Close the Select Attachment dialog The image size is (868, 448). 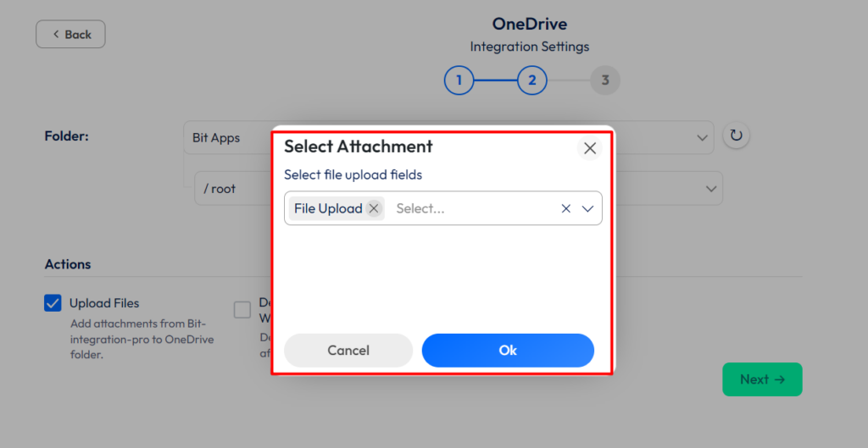click(590, 148)
